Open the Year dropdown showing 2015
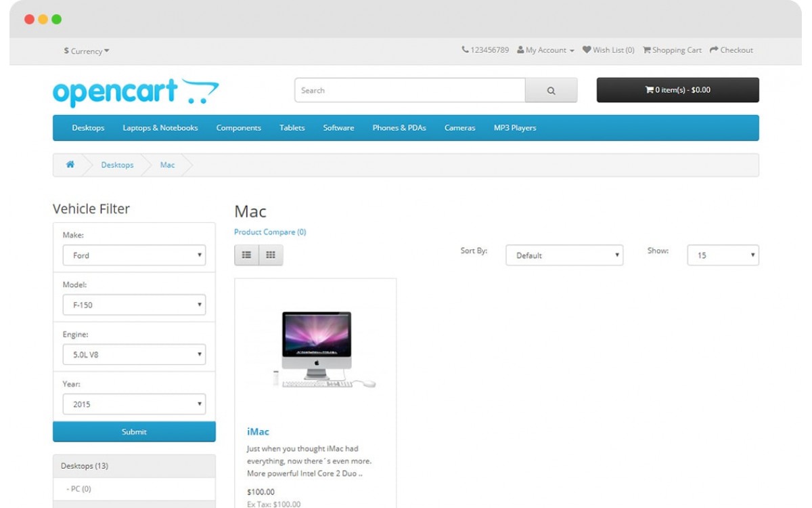The image size is (812, 508). pyautogui.click(x=134, y=404)
